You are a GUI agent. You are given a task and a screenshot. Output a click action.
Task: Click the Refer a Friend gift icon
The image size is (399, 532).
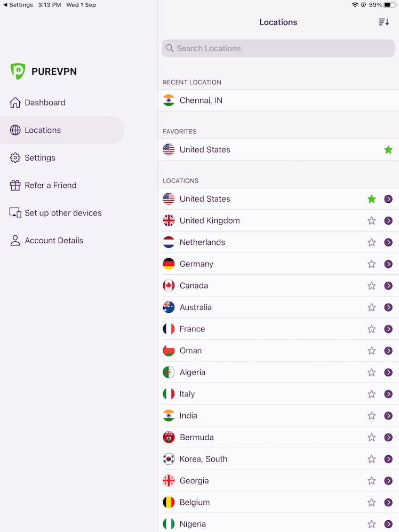click(x=15, y=185)
